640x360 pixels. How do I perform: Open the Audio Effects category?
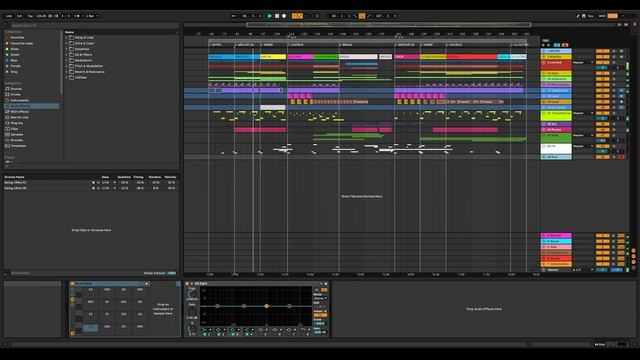[31, 106]
